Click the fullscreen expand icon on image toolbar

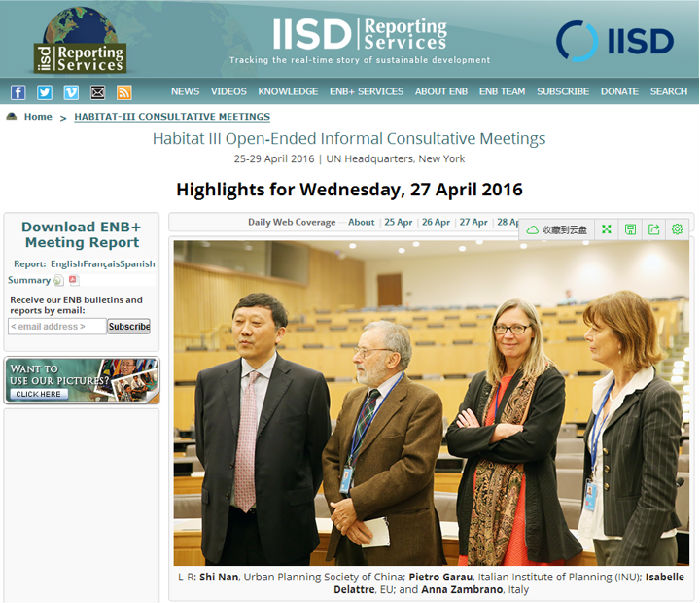[607, 229]
